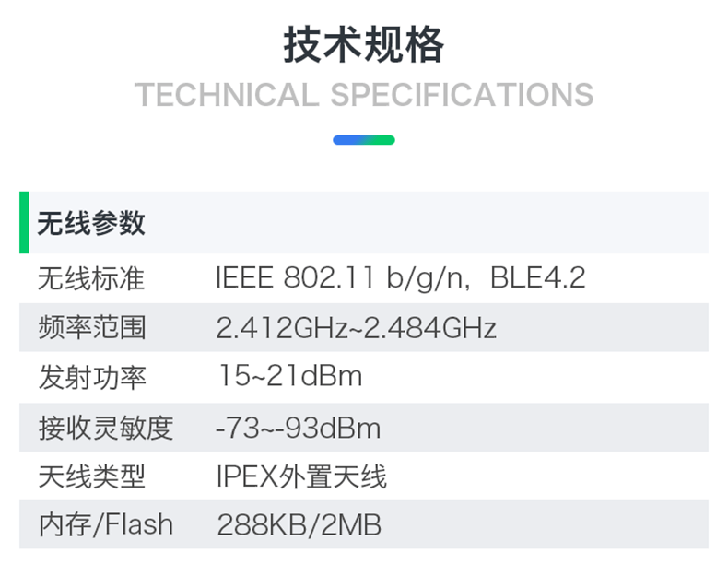Select the 无线参数 section header
Image resolution: width=728 pixels, height=564 pixels.
(x=91, y=223)
